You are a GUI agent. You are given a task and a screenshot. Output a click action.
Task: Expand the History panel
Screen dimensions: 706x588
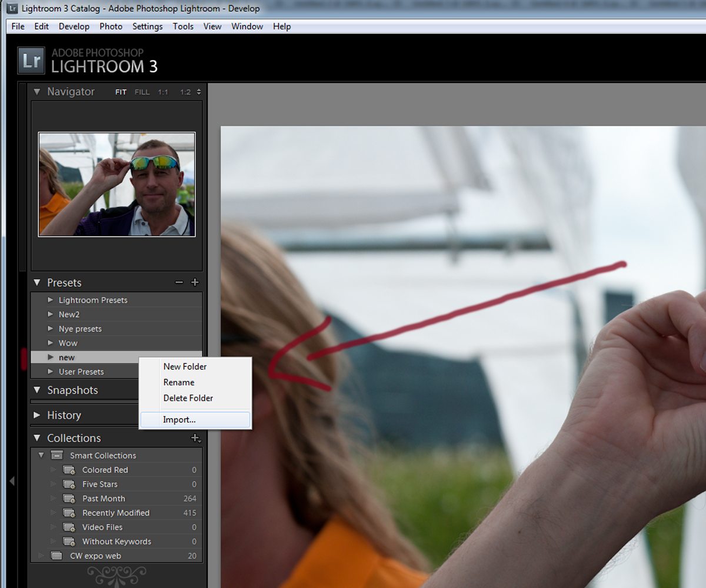pos(37,415)
